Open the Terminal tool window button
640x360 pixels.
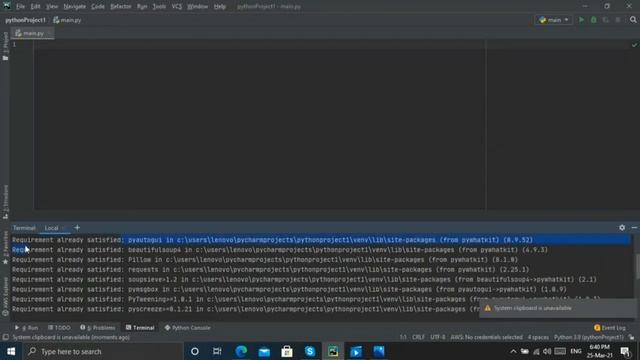(x=140, y=328)
